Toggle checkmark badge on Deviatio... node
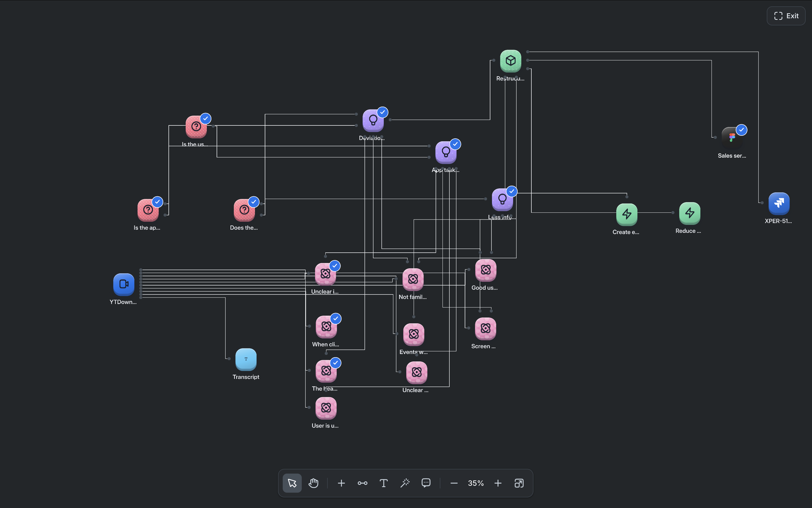The width and height of the screenshot is (812, 508). [x=382, y=112]
